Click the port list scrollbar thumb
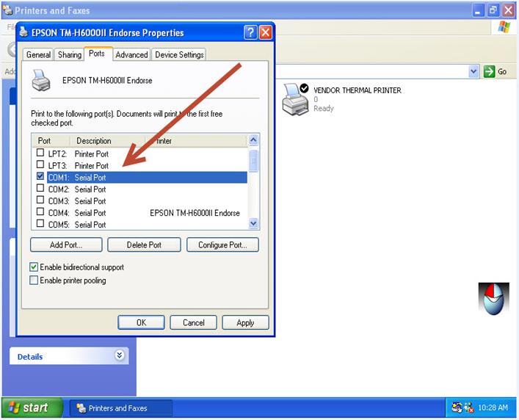 (x=253, y=161)
